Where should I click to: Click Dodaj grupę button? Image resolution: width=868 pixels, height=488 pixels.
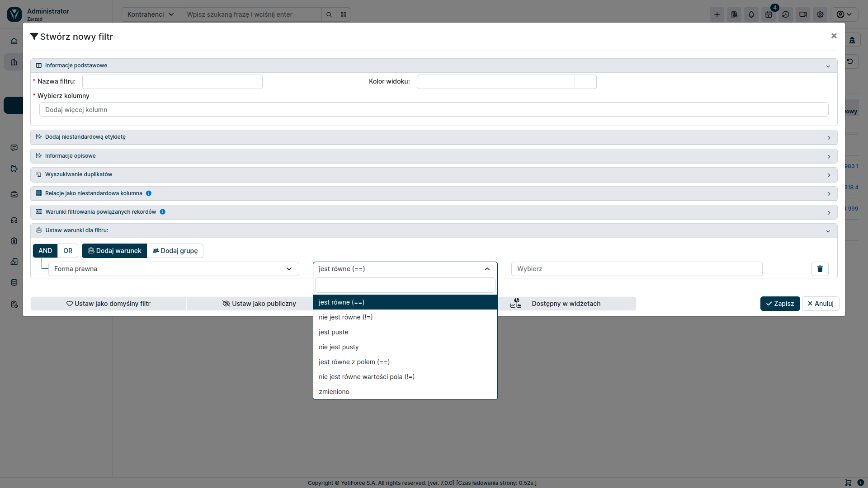pos(175,251)
